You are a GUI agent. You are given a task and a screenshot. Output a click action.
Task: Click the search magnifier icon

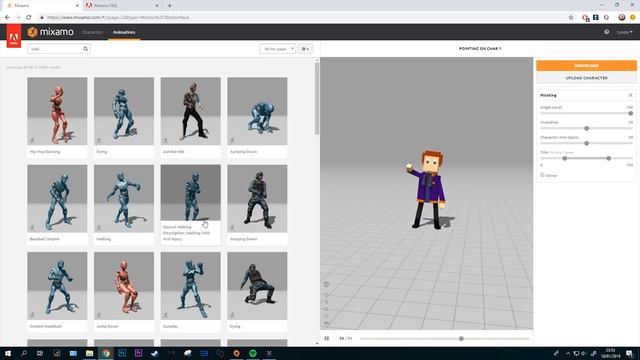click(x=85, y=49)
